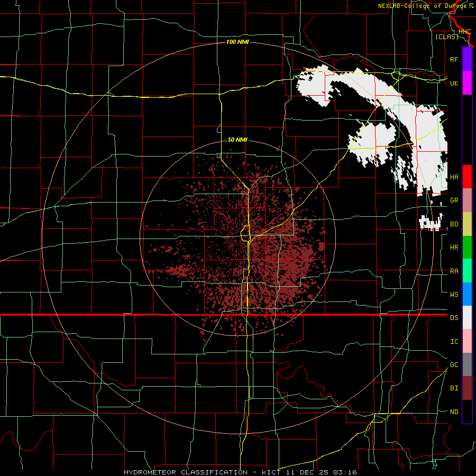Click the WS legend label
This screenshot has height=476, width=476.
pyautogui.click(x=454, y=295)
